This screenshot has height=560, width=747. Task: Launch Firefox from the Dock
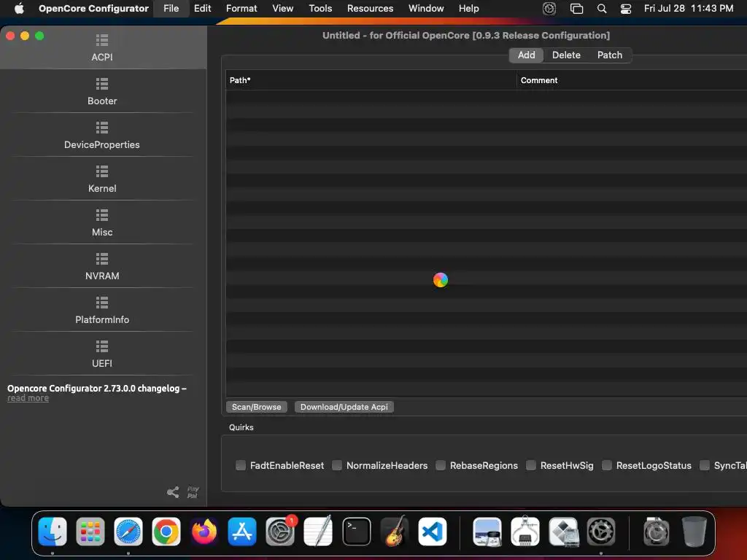point(204,532)
